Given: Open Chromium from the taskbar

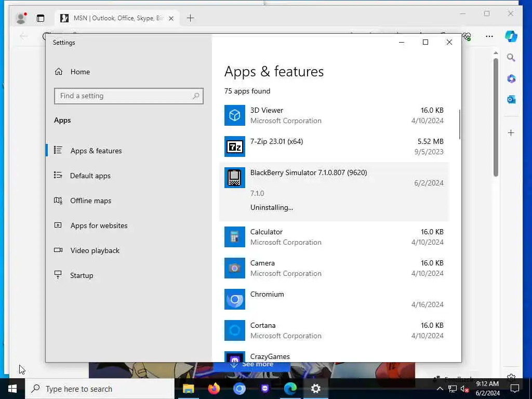Looking at the screenshot, I should (x=239, y=389).
